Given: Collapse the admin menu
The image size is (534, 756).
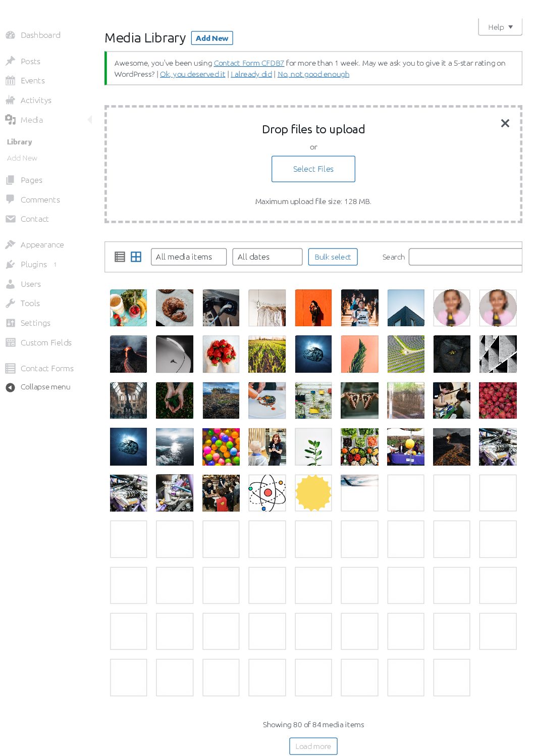Looking at the screenshot, I should point(38,387).
